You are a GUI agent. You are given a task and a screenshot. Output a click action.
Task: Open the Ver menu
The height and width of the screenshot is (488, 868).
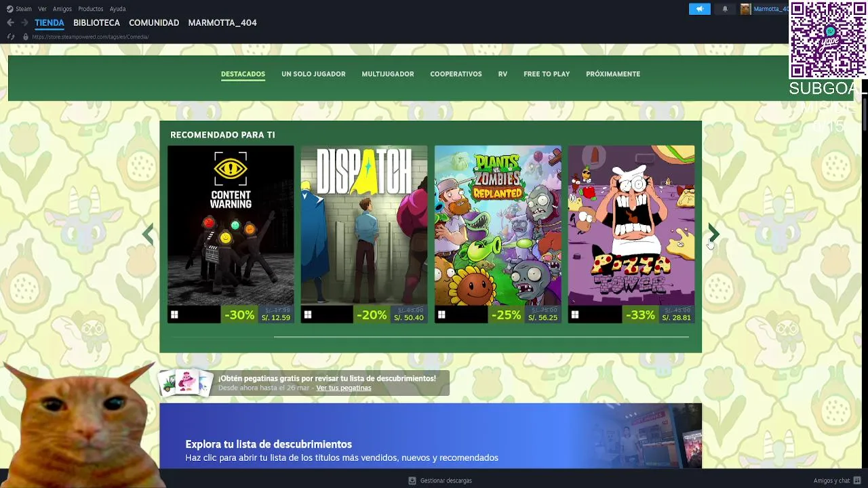coord(42,9)
